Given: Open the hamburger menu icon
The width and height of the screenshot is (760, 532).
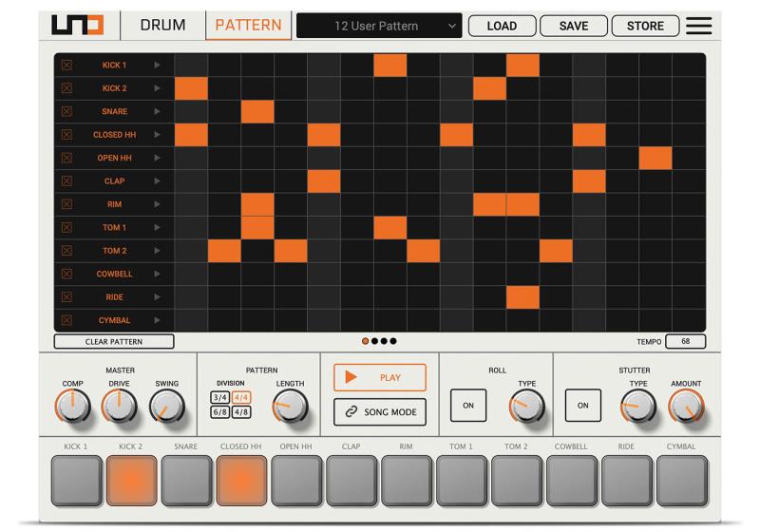Looking at the screenshot, I should point(698,26).
